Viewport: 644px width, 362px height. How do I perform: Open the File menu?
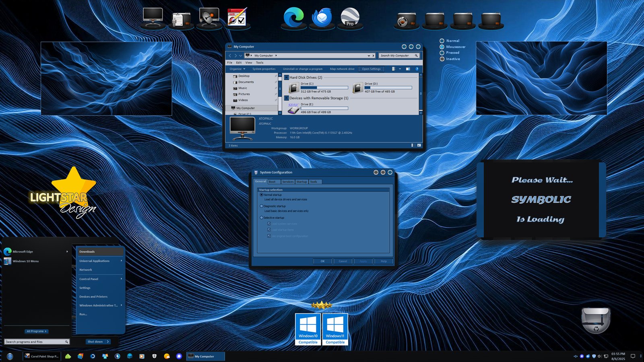coord(230,62)
